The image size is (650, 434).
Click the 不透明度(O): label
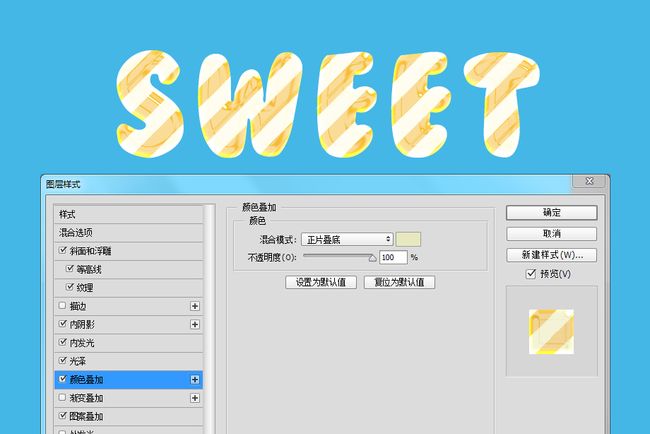tap(272, 257)
